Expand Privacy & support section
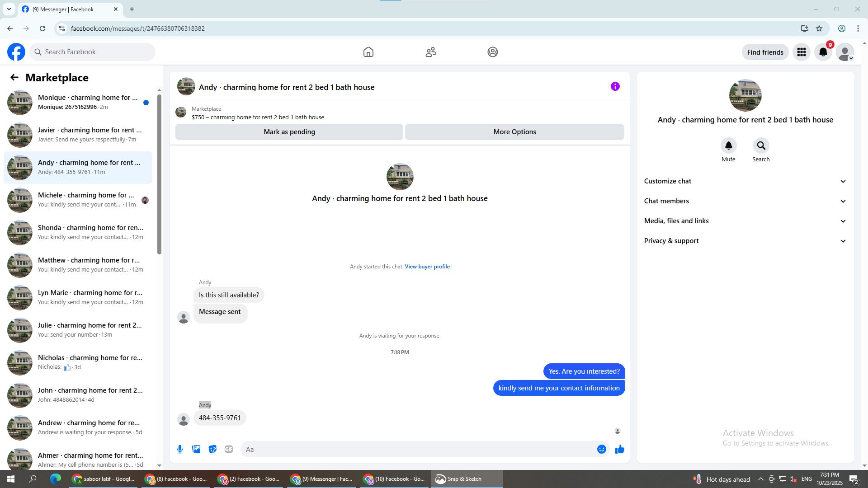The height and width of the screenshot is (488, 868). tap(745, 241)
